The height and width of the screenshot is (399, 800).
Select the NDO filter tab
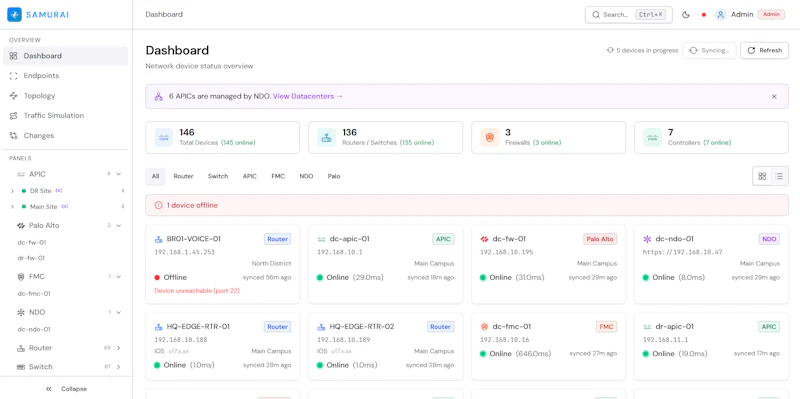tap(306, 176)
